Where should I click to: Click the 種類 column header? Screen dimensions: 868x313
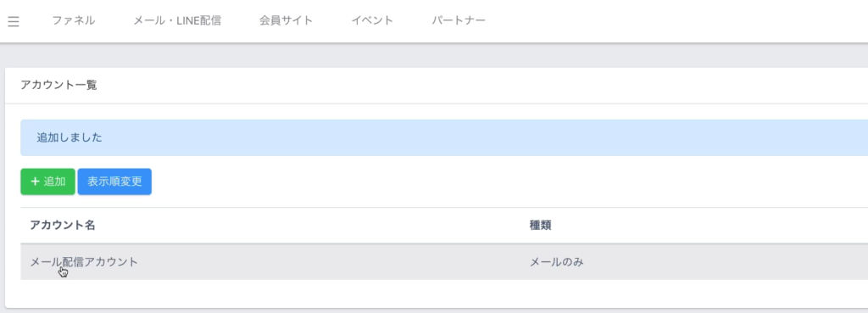point(540,226)
